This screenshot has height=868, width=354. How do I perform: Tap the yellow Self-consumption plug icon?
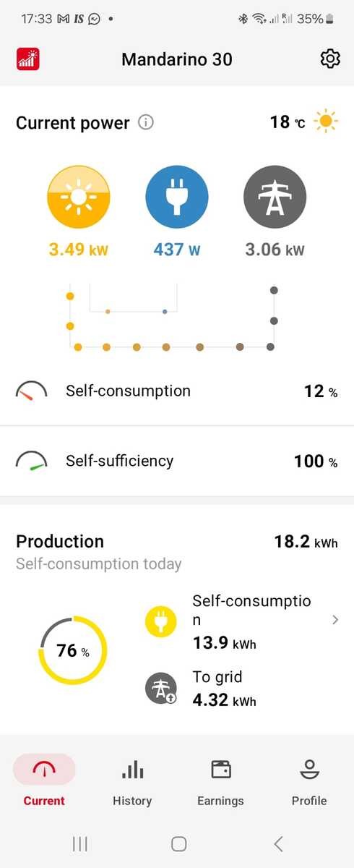(x=161, y=621)
